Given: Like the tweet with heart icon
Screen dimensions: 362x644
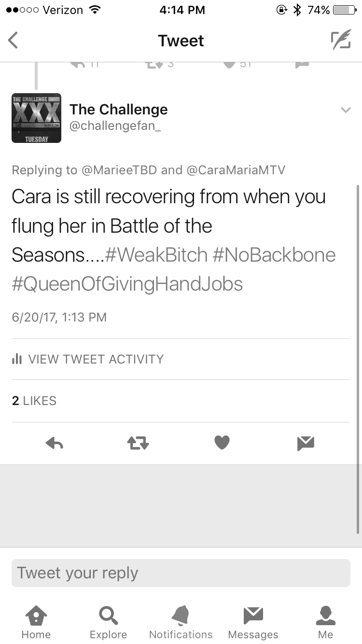Looking at the screenshot, I should coord(222,443).
